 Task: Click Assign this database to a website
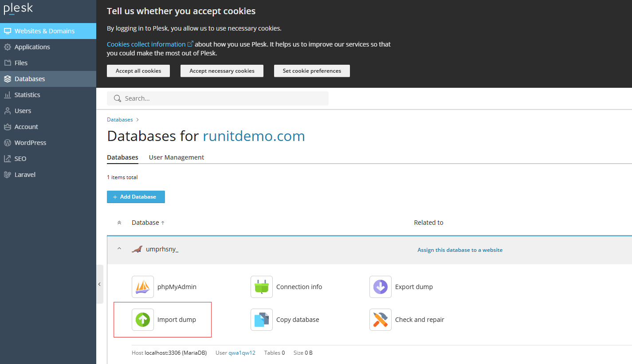pyautogui.click(x=460, y=250)
